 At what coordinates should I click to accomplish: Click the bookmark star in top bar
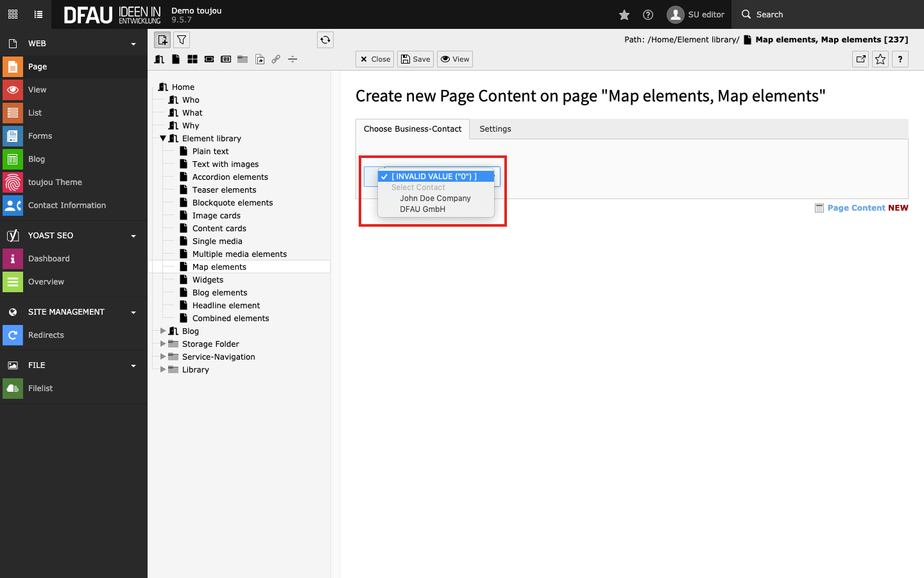tap(624, 15)
